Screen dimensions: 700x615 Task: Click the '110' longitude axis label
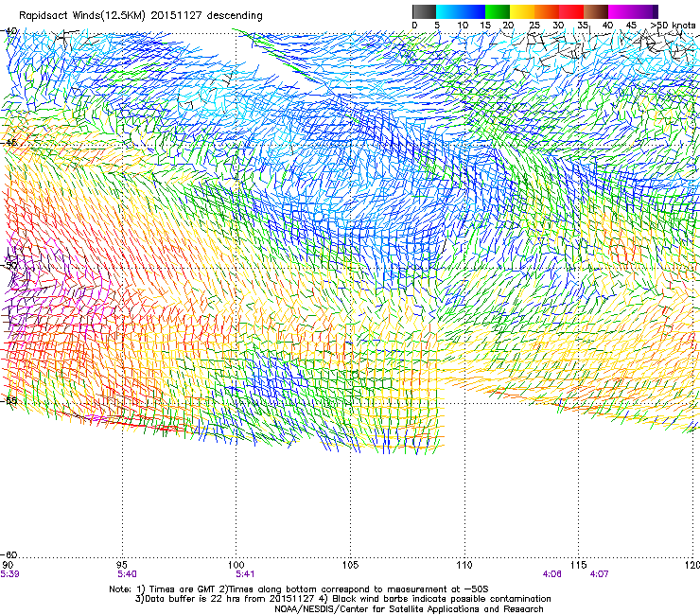pyautogui.click(x=464, y=565)
